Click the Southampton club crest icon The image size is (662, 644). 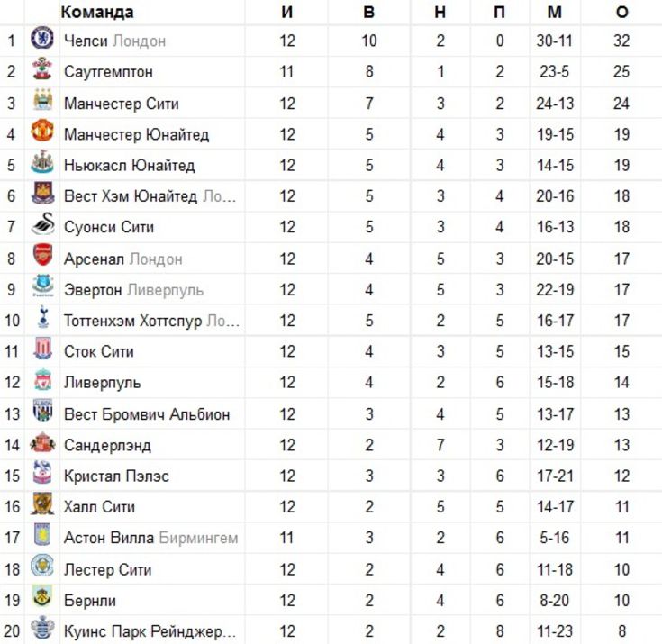tap(42, 68)
